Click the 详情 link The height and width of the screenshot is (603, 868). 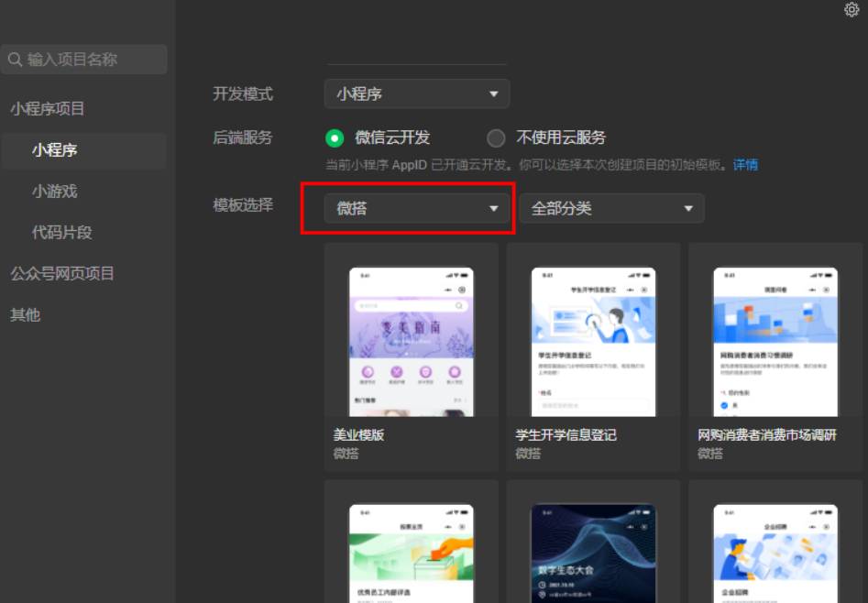click(x=745, y=165)
